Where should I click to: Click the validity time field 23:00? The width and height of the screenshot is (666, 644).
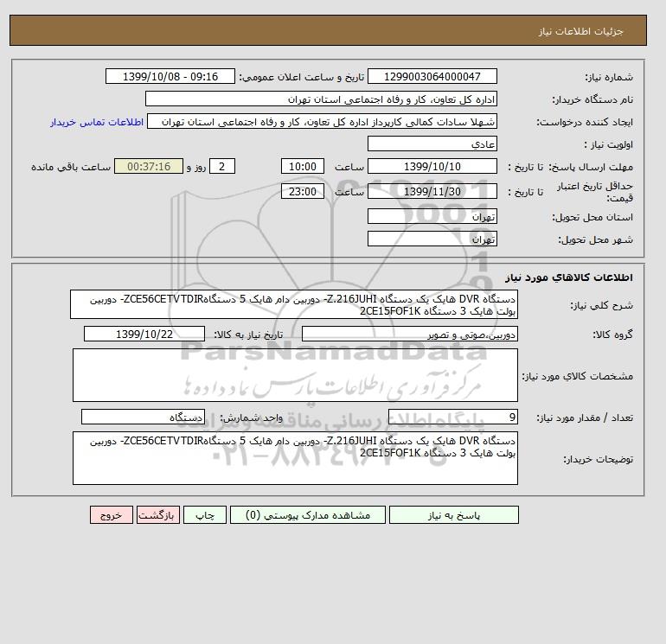303,191
